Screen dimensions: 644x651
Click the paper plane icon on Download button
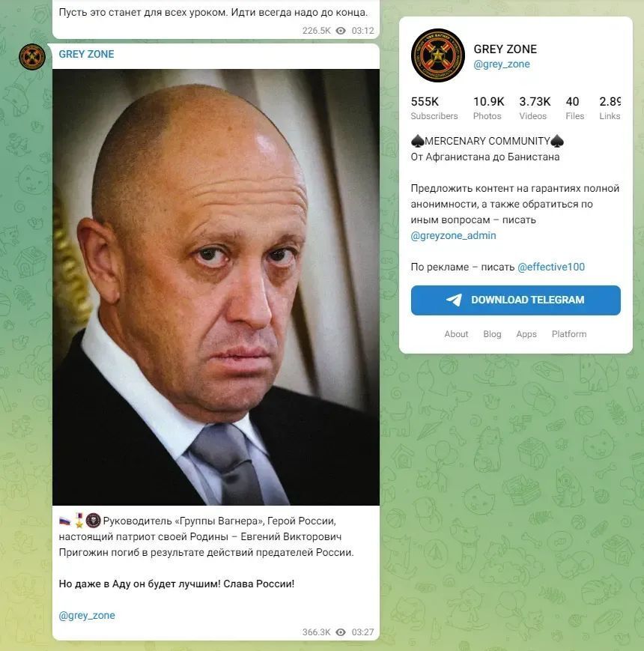(454, 300)
